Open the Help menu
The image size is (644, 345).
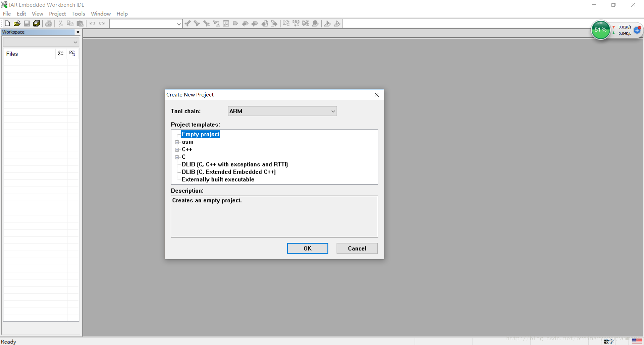[x=122, y=14]
